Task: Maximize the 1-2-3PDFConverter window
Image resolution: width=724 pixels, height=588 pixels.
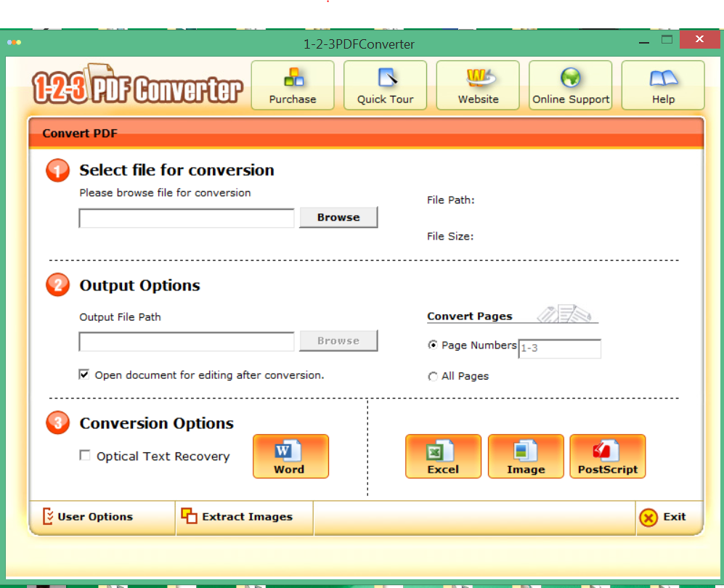Action: click(667, 40)
